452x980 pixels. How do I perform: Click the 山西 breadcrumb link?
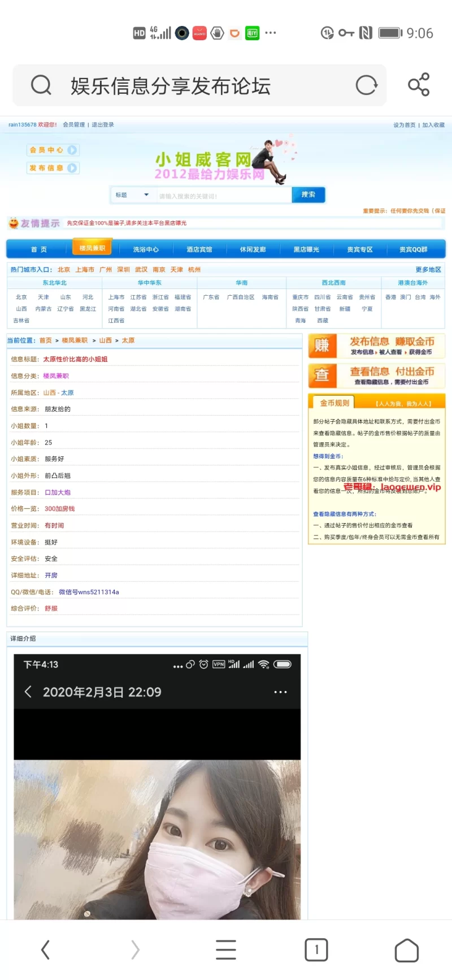[105, 340]
